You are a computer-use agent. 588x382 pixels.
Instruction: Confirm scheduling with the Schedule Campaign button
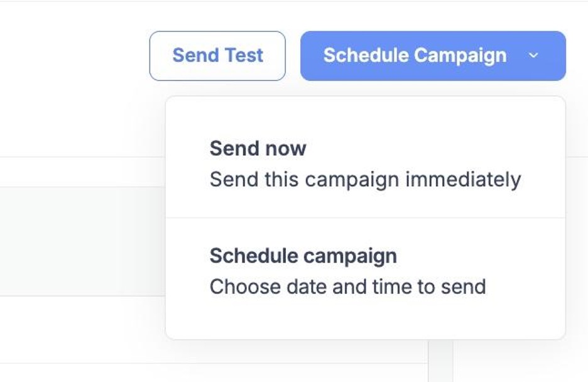pyautogui.click(x=415, y=55)
